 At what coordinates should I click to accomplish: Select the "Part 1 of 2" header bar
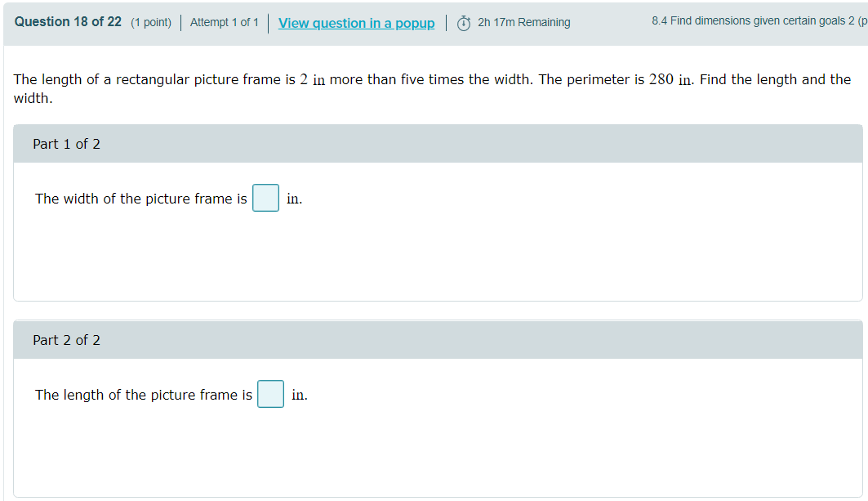65,143
